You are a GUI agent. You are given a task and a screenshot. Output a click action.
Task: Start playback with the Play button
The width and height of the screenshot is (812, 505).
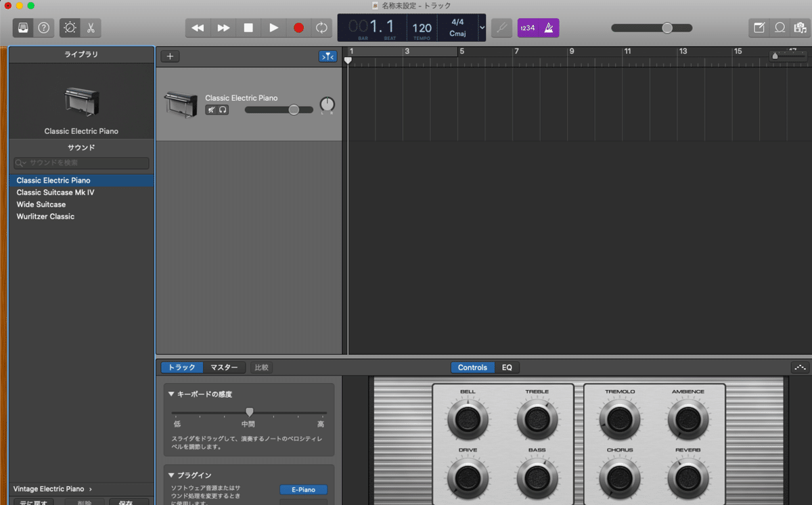[273, 28]
